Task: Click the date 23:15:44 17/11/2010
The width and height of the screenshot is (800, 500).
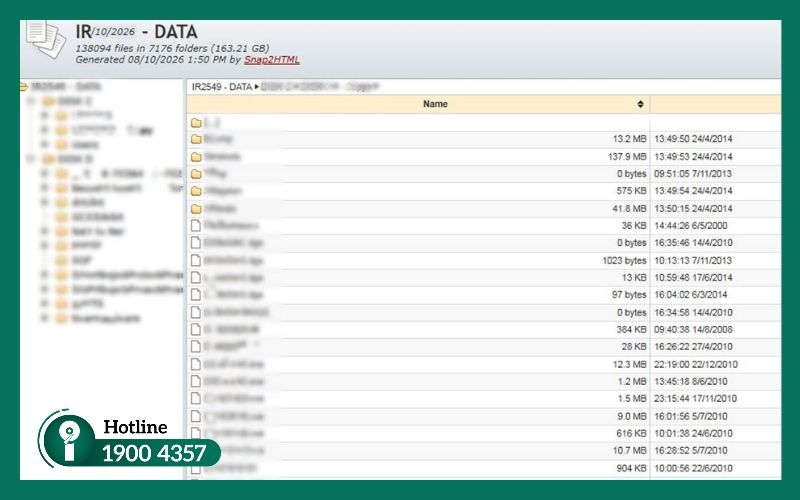Action: pos(696,398)
